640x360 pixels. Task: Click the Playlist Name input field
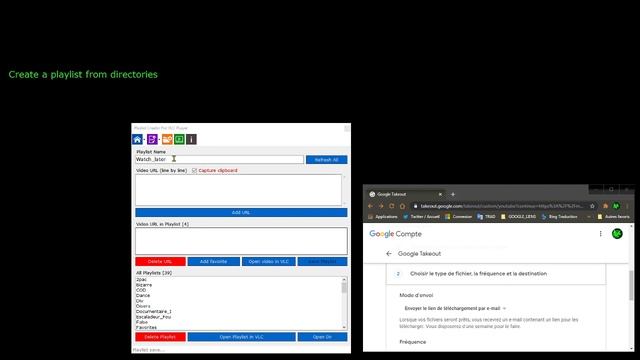[219, 159]
